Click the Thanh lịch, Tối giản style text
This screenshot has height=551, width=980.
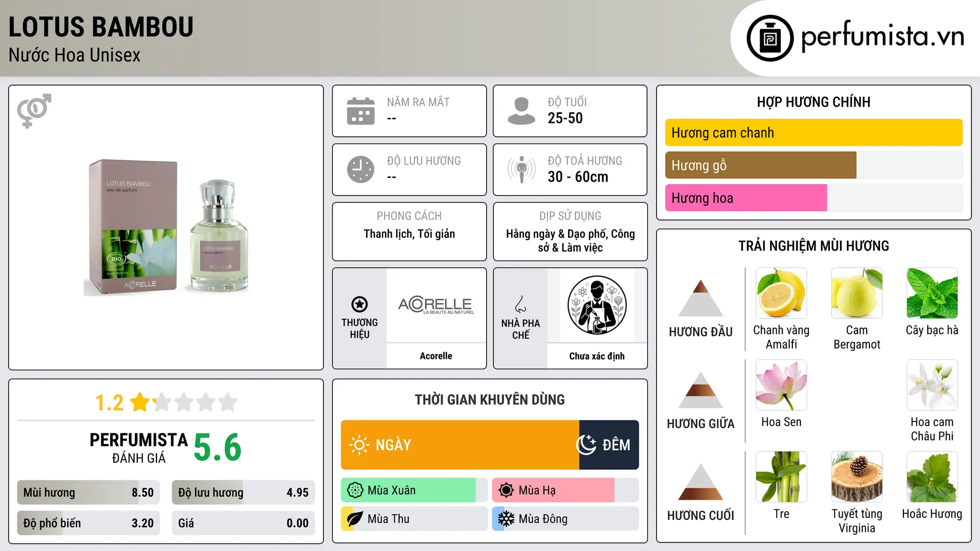[409, 233]
